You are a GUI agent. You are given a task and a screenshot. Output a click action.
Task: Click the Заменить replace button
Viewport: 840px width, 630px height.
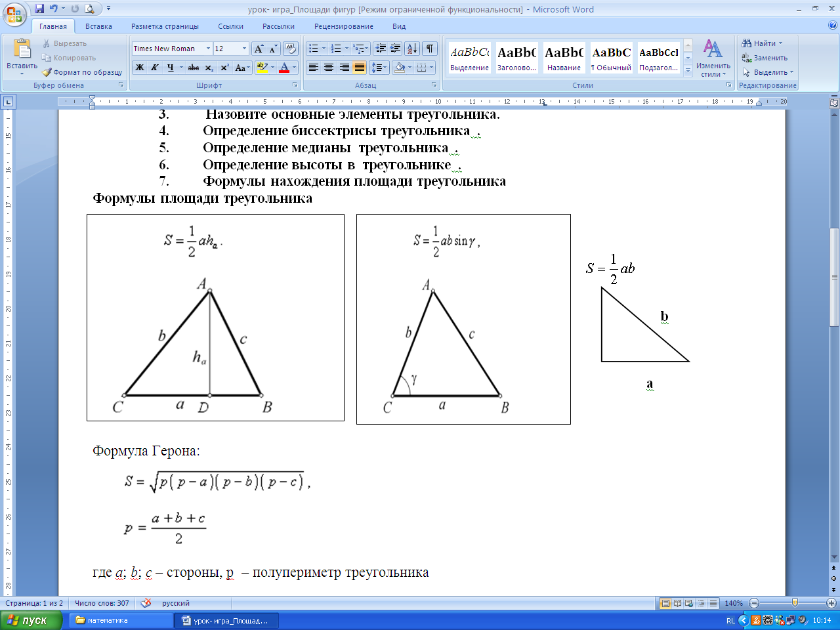coord(765,58)
